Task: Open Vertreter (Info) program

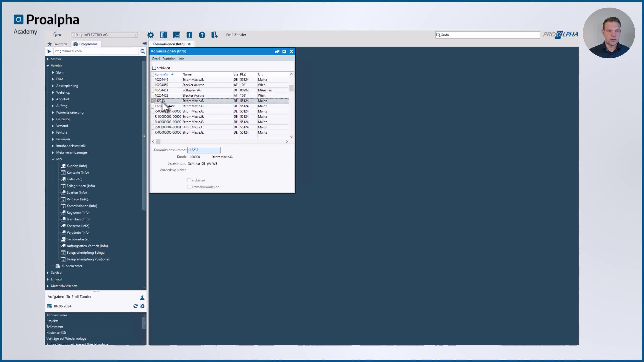Action: pos(77,199)
